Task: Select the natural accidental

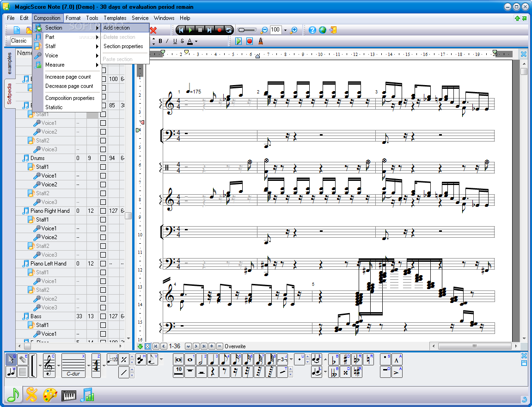Action: (368, 359)
